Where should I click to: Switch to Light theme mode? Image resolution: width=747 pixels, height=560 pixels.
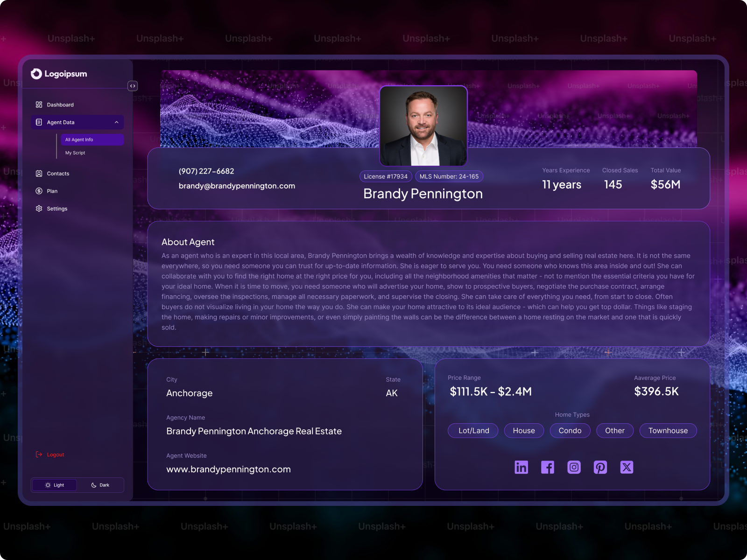pyautogui.click(x=55, y=485)
